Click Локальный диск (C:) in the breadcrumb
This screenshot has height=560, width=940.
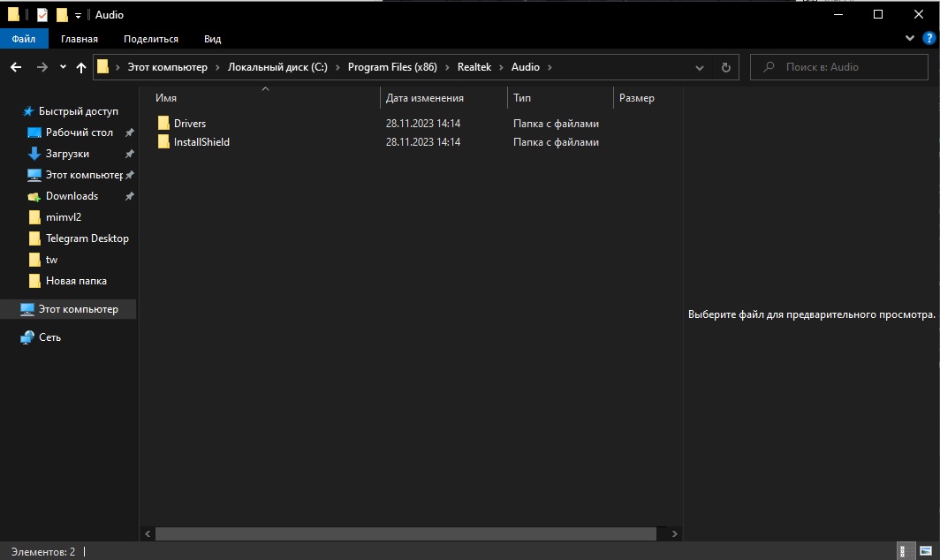[x=277, y=67]
